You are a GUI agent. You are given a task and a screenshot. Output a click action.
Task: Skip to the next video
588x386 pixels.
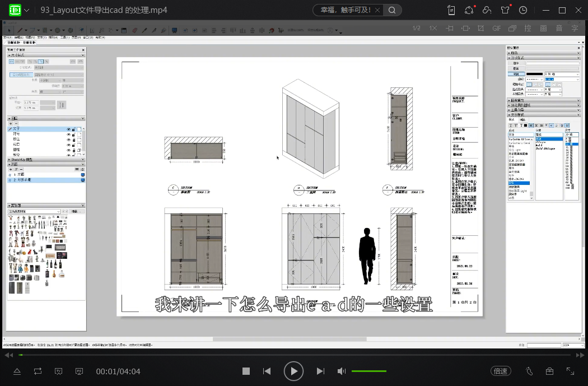coord(320,371)
